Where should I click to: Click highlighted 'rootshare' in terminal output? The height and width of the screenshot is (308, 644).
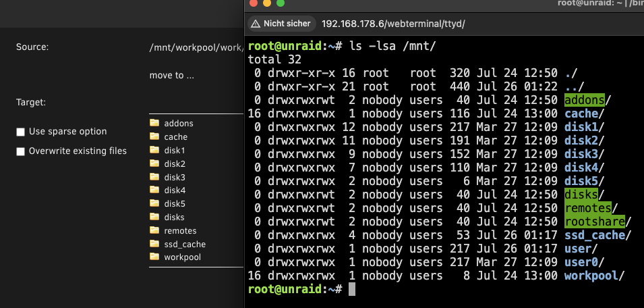tap(595, 222)
